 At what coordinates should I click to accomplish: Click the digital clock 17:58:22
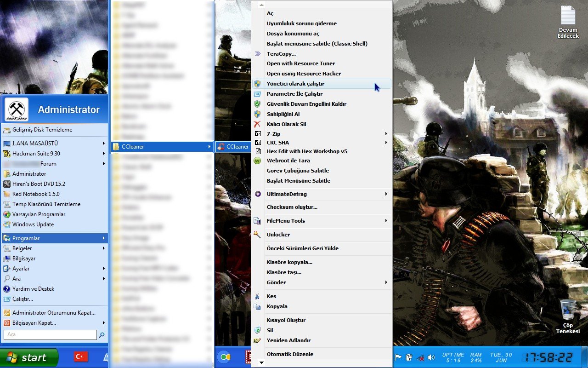pyautogui.click(x=549, y=357)
